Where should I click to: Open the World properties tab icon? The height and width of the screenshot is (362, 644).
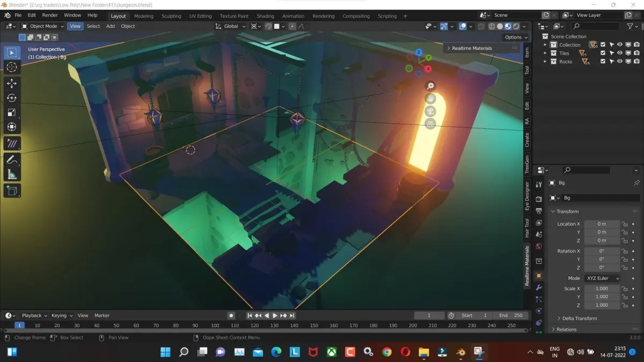(539, 246)
